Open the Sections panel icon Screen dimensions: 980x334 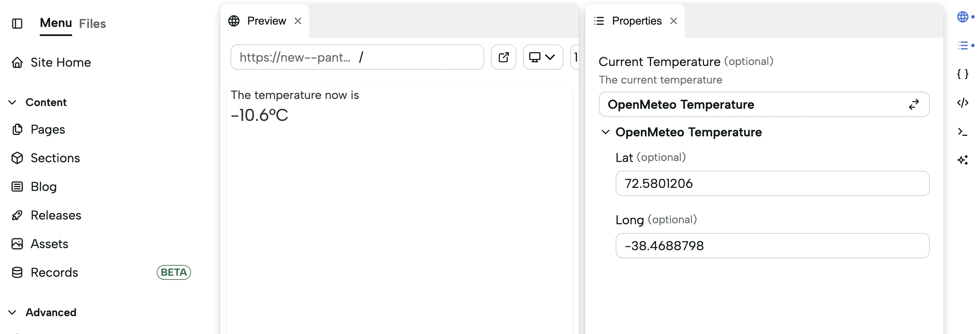pyautogui.click(x=17, y=158)
